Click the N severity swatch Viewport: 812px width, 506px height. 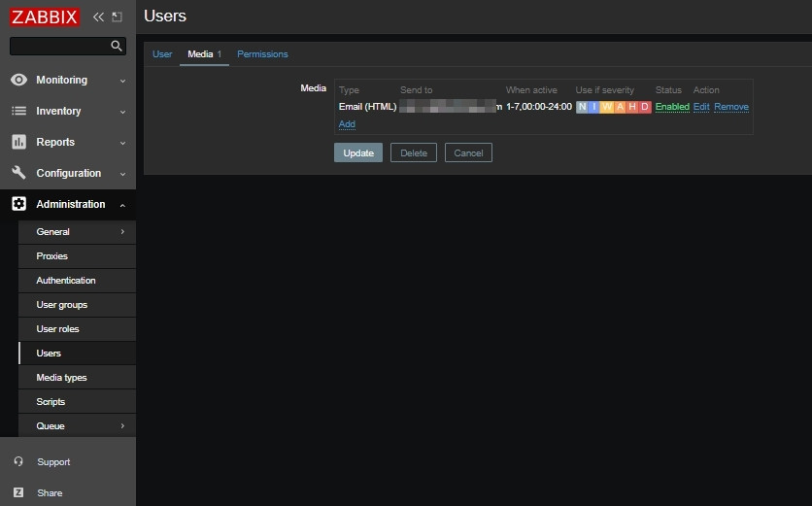582,107
